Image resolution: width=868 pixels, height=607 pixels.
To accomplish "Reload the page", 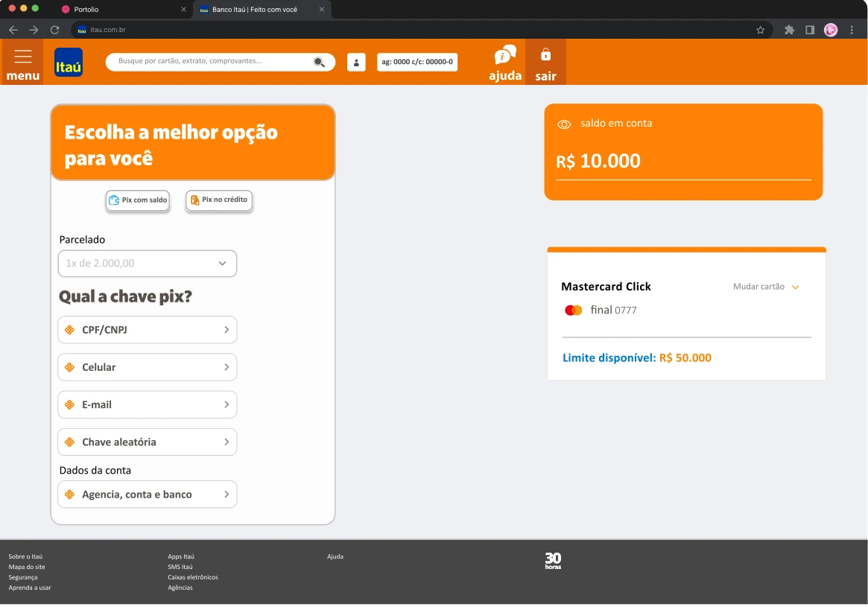I will click(x=55, y=30).
